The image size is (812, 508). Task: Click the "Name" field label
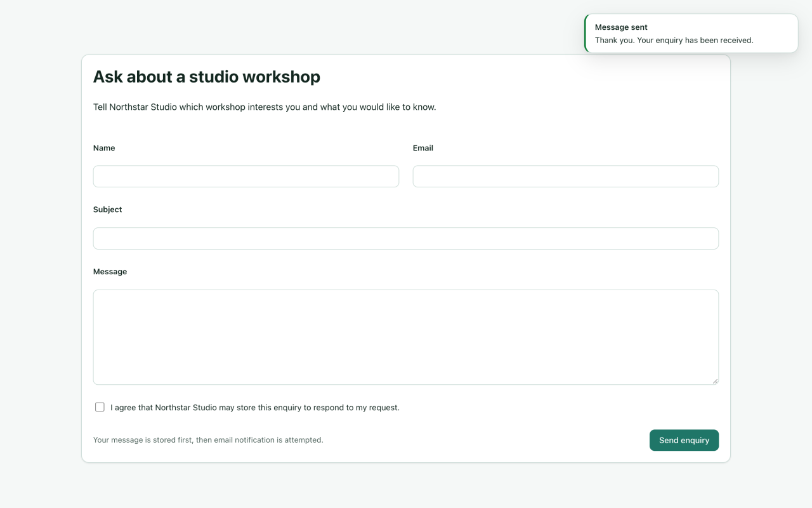[x=104, y=148]
